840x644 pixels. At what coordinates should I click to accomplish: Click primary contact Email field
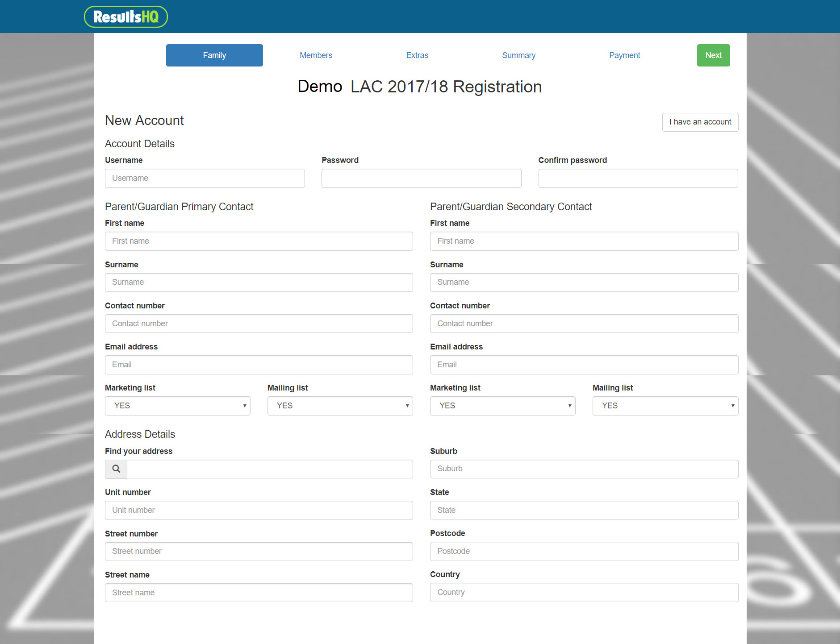(x=259, y=365)
